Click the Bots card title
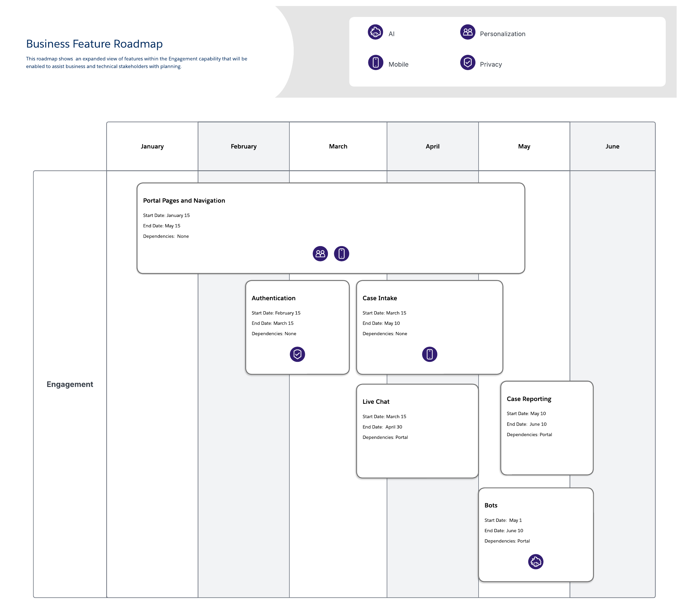Viewport: 689px width, 616px height. pos(491,505)
